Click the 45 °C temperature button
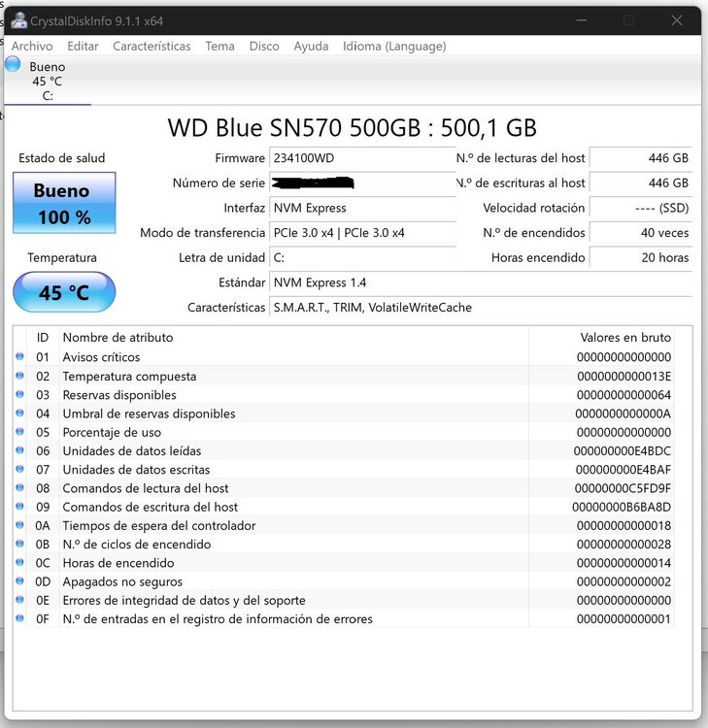This screenshot has height=728, width=708. [x=64, y=292]
